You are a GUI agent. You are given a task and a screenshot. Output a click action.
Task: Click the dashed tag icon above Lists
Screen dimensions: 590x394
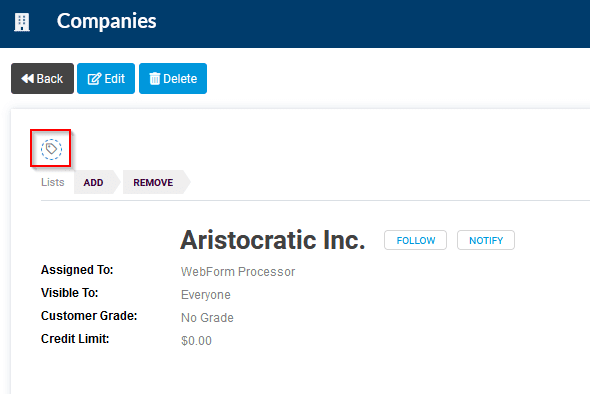point(51,149)
